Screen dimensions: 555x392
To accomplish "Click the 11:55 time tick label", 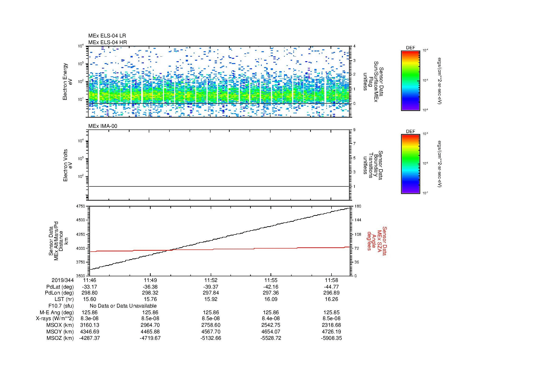I will point(271,280).
